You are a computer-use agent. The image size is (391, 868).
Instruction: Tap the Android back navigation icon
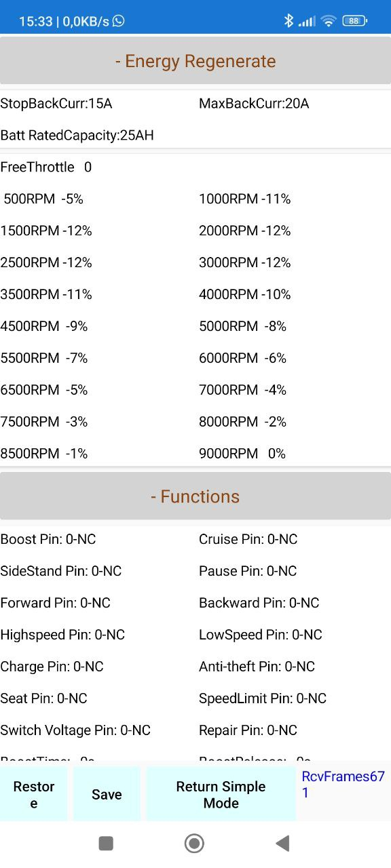tap(283, 843)
